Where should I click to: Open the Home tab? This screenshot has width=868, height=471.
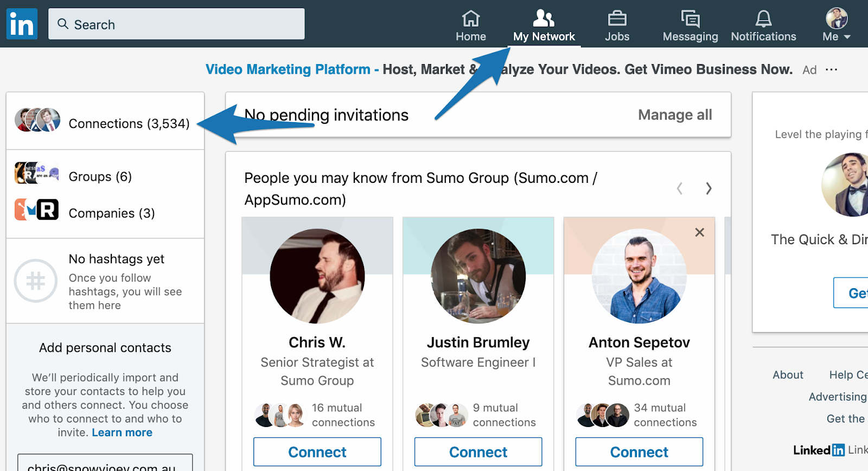[x=471, y=26]
